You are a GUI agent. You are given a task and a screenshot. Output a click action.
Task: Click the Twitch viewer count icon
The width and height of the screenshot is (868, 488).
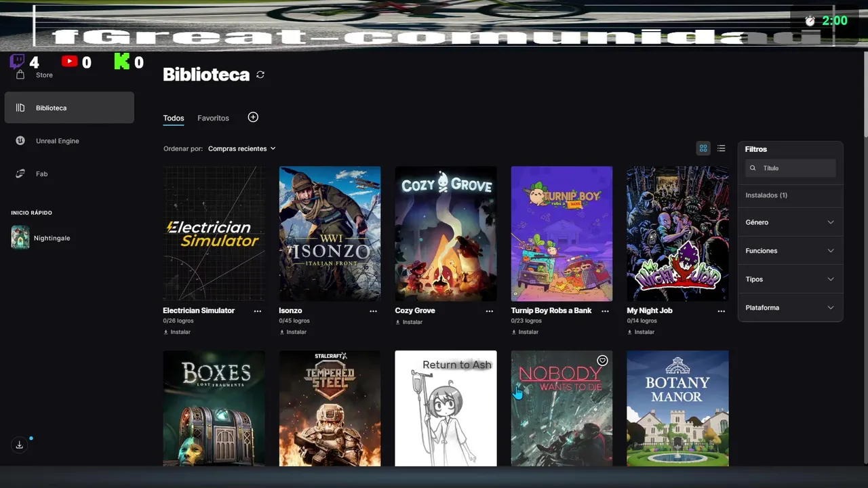click(x=17, y=62)
